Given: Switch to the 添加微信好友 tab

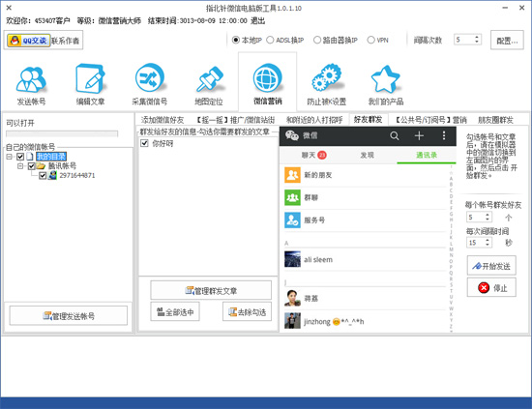Looking at the screenshot, I should point(163,120).
